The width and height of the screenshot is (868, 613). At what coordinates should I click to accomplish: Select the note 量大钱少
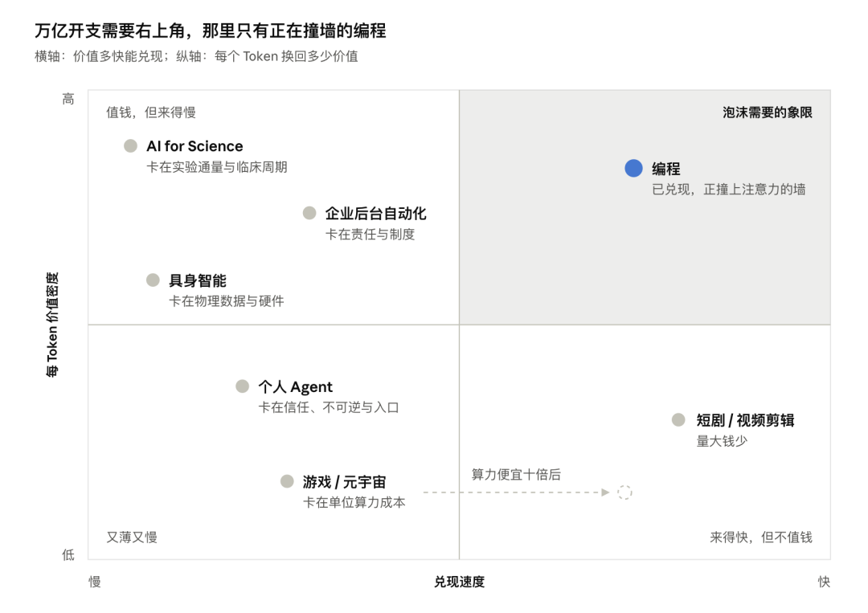(x=722, y=441)
